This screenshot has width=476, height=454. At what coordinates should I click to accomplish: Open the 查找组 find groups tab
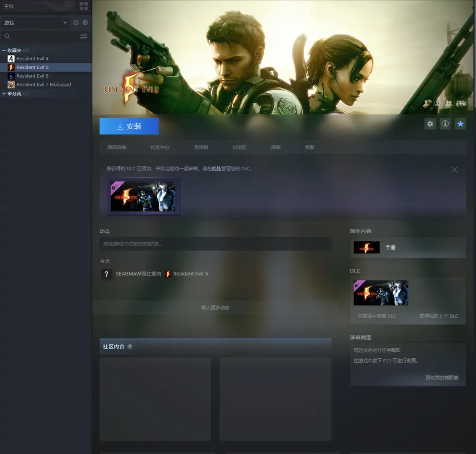click(201, 147)
